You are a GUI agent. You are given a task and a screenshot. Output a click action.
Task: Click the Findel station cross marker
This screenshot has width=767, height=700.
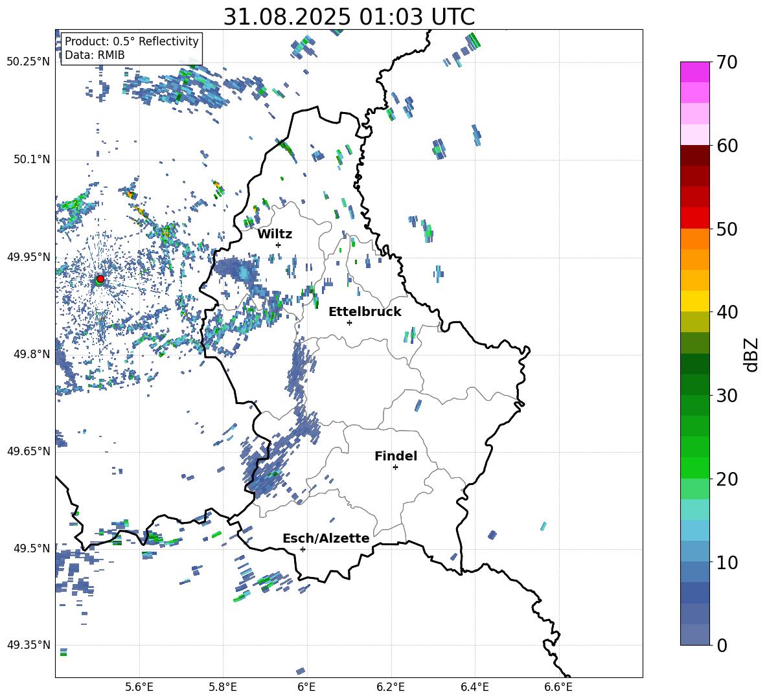tap(395, 468)
